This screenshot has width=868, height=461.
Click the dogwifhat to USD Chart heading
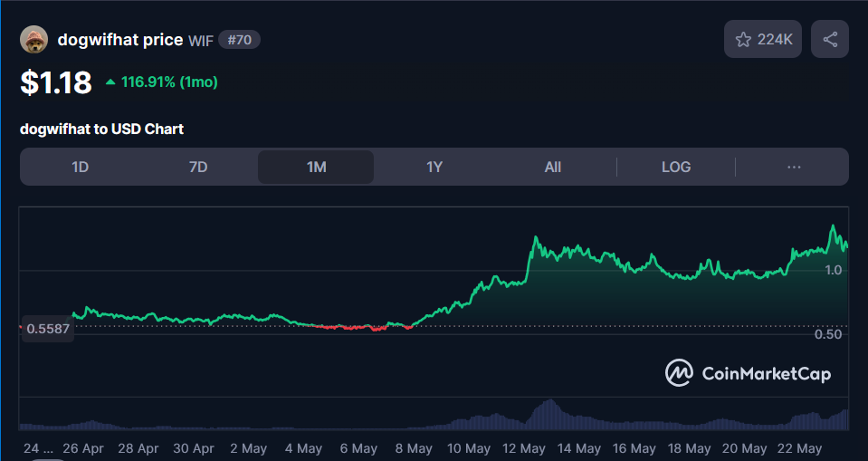pos(102,130)
